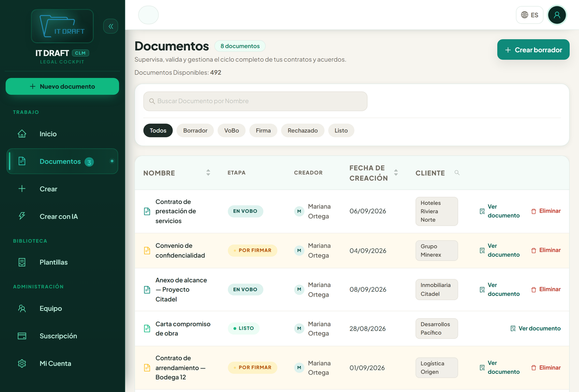Go to Equipo administration page

coord(62,309)
